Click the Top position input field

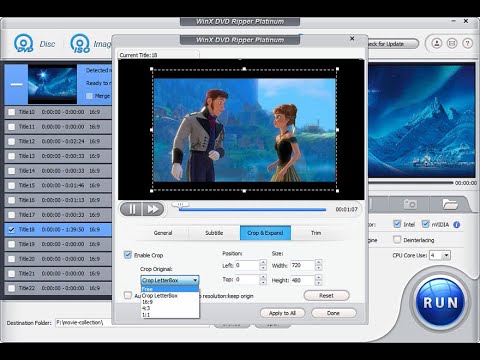point(247,279)
